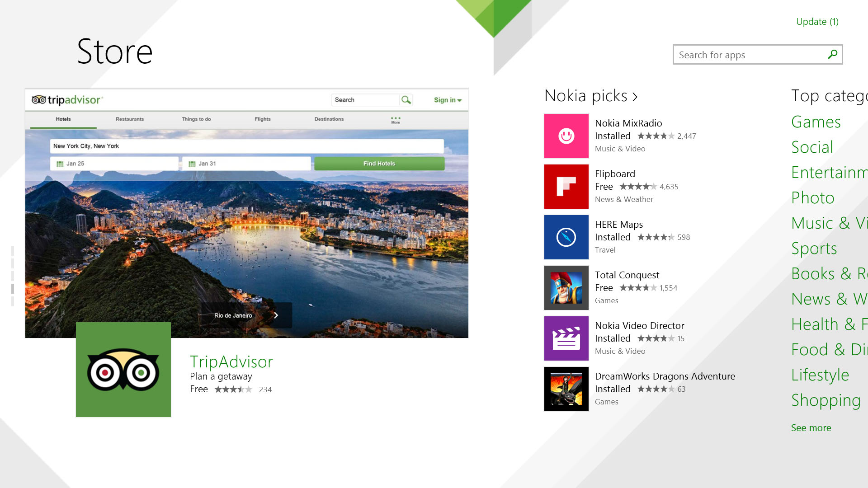868x488 pixels.
Task: Click See more under top categories
Action: (811, 428)
